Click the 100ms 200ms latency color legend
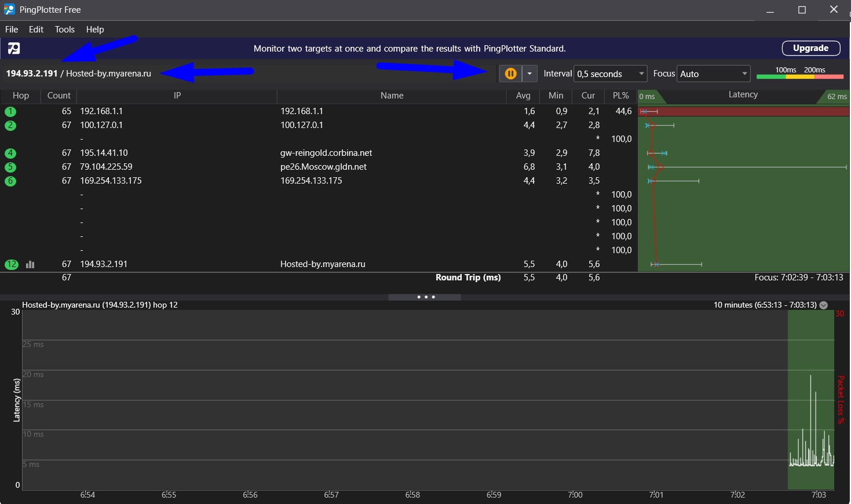 tap(800, 73)
